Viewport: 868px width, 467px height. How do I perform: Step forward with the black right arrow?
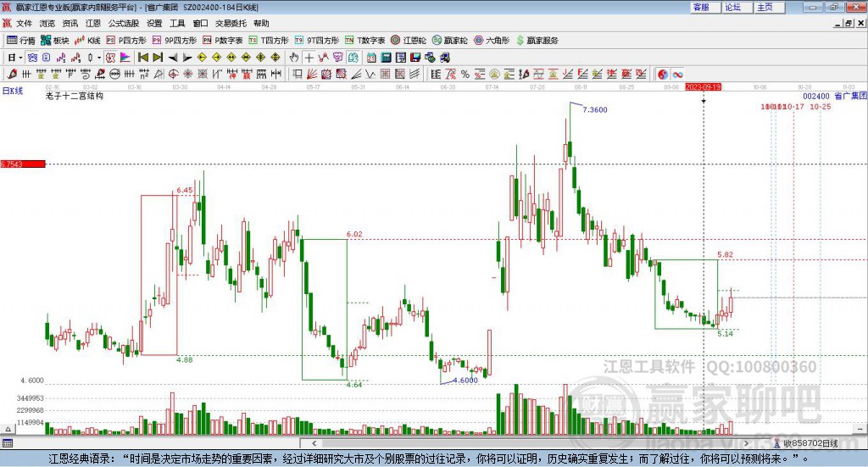[187, 58]
